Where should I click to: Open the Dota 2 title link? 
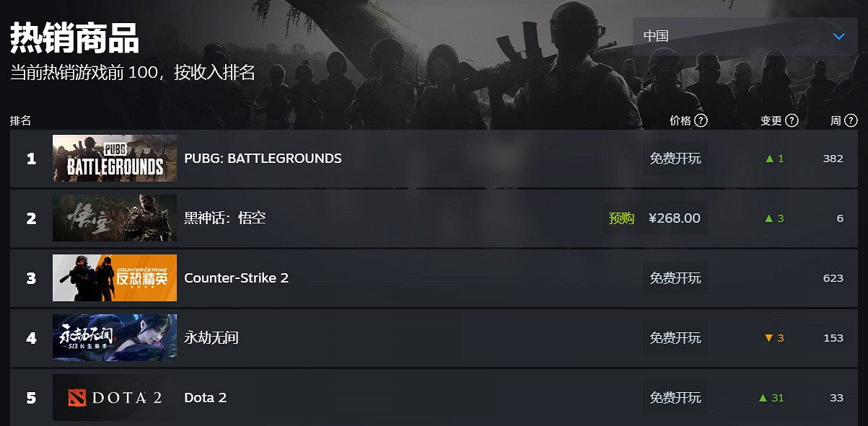tap(206, 397)
